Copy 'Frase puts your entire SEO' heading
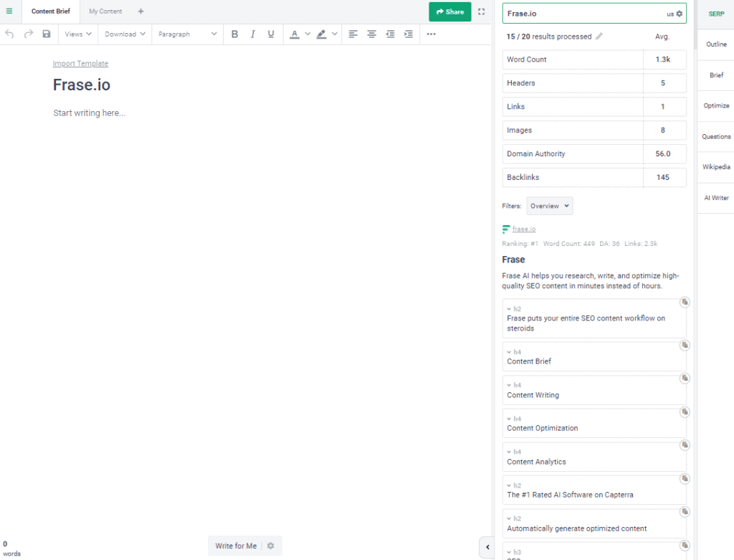The image size is (734, 560). point(685,302)
